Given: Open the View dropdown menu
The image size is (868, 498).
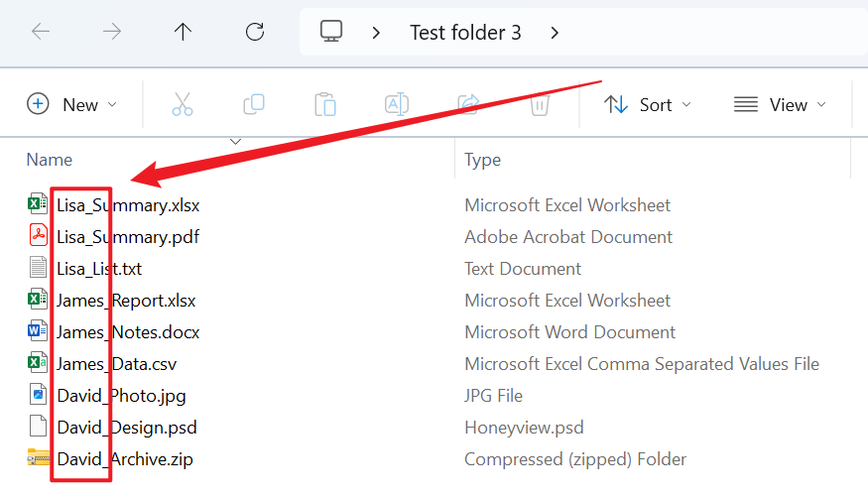Looking at the screenshot, I should (780, 104).
